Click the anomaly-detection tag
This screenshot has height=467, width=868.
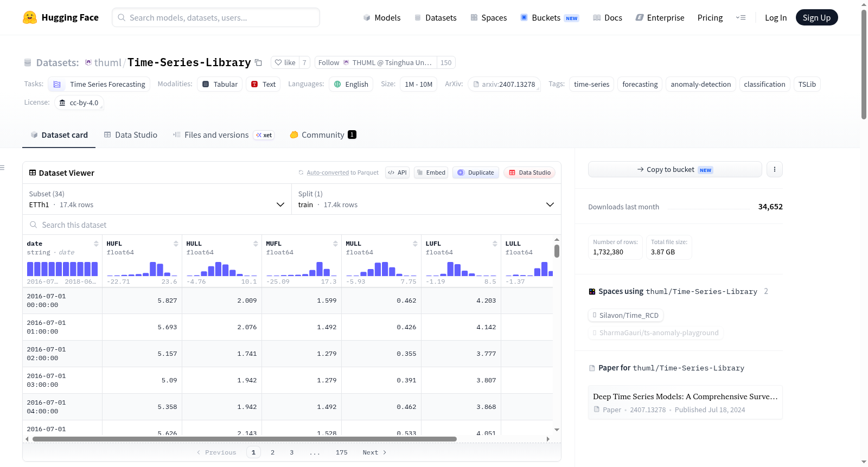point(701,84)
